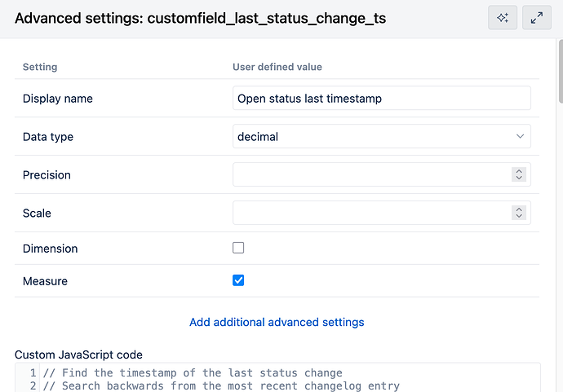Enable the Dimension checkbox

coord(238,248)
